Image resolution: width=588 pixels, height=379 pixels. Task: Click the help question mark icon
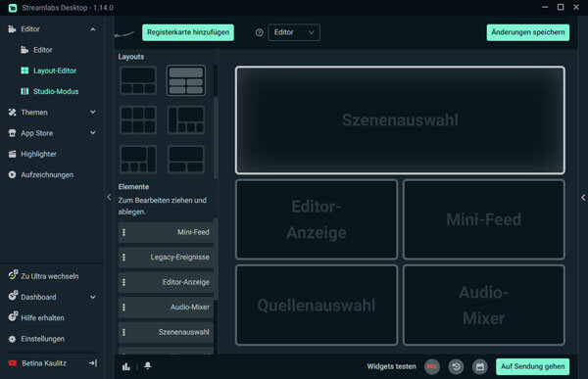pyautogui.click(x=259, y=32)
